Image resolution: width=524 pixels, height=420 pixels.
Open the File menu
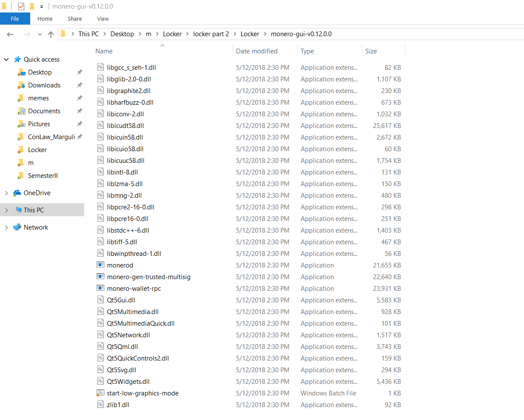tap(15, 19)
